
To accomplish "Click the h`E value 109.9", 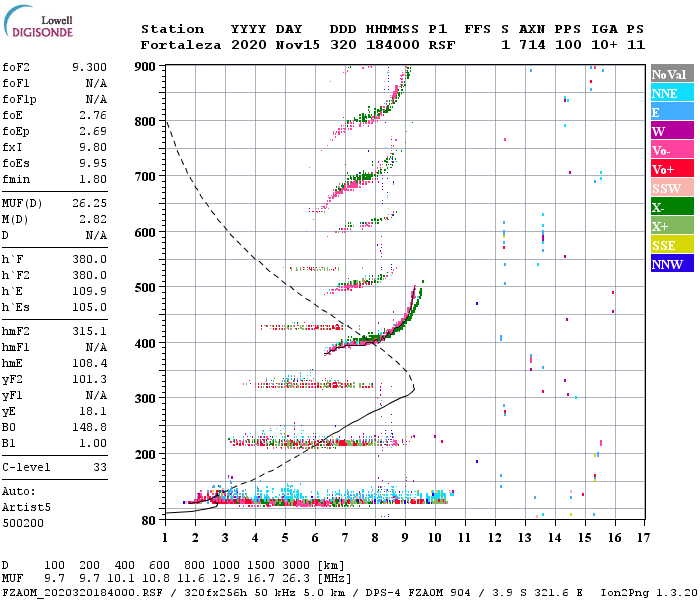I will tap(89, 292).
